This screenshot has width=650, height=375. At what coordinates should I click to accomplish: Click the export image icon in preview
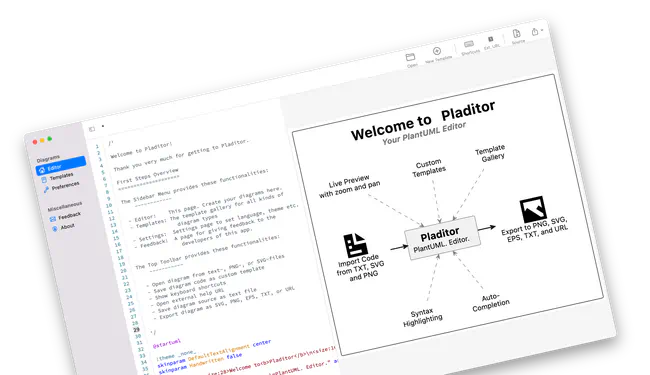point(533,209)
